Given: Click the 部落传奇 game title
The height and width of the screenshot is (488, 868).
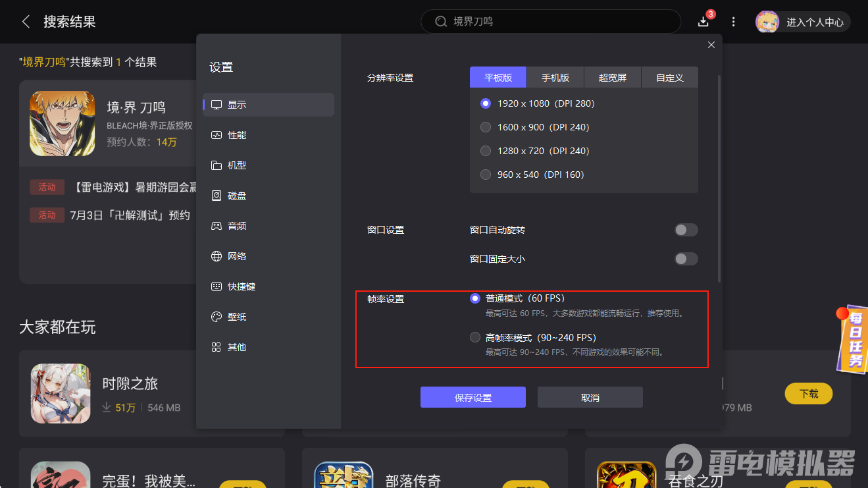Looking at the screenshot, I should tap(413, 481).
